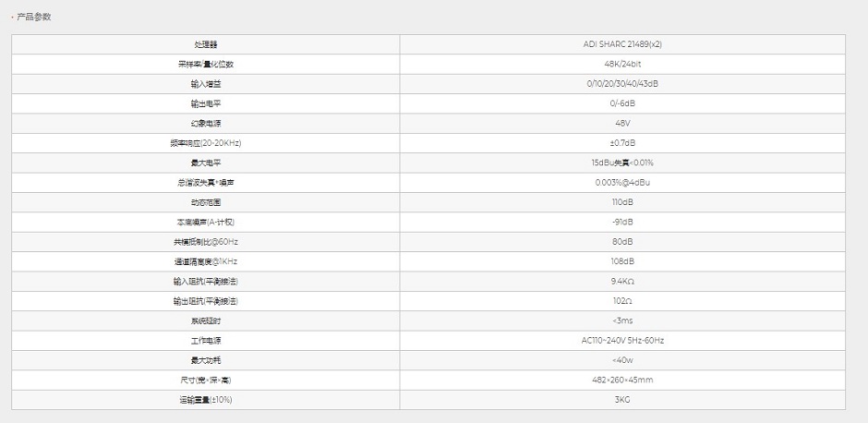This screenshot has width=868, height=423.
Task: Select the 108dB channel isolation value
Action: point(622,261)
